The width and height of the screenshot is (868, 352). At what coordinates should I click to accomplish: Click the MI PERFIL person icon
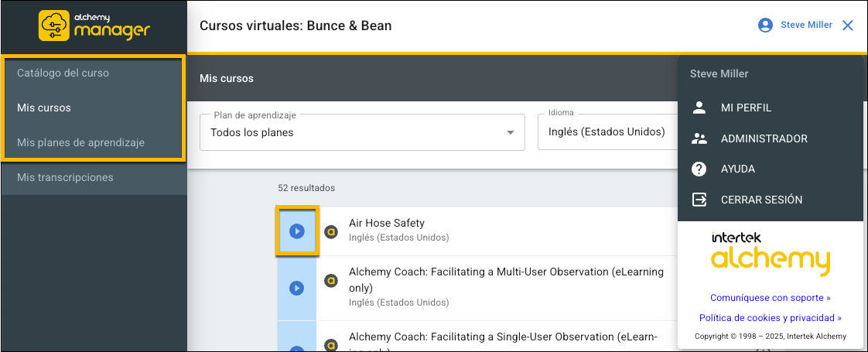[x=699, y=108]
